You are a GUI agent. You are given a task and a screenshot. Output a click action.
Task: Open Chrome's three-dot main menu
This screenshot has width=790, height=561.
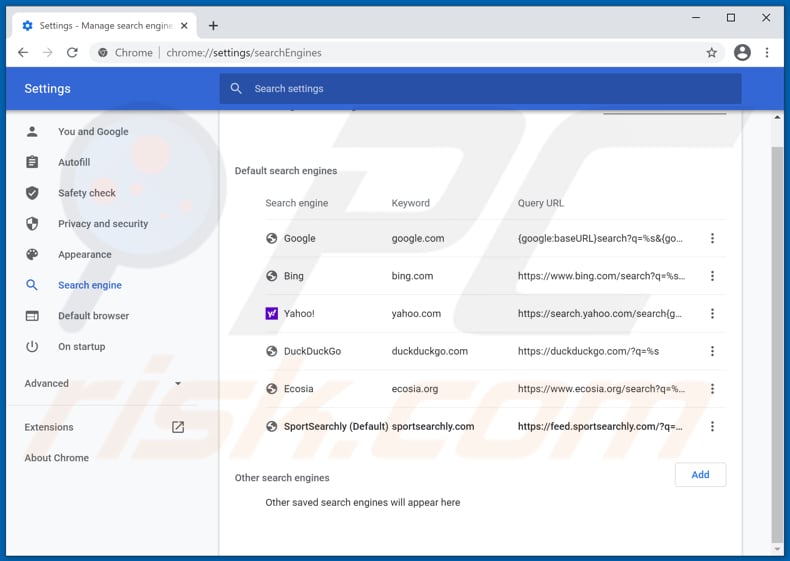pyautogui.click(x=767, y=52)
